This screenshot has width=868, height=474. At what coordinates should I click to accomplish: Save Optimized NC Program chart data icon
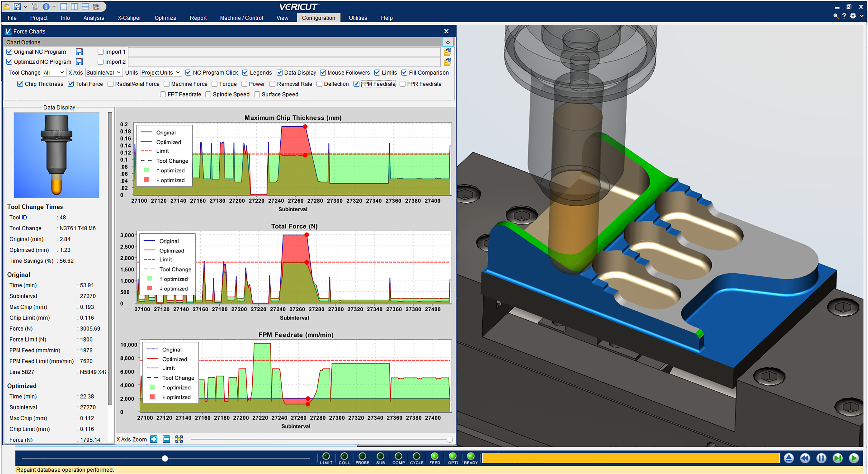(79, 62)
